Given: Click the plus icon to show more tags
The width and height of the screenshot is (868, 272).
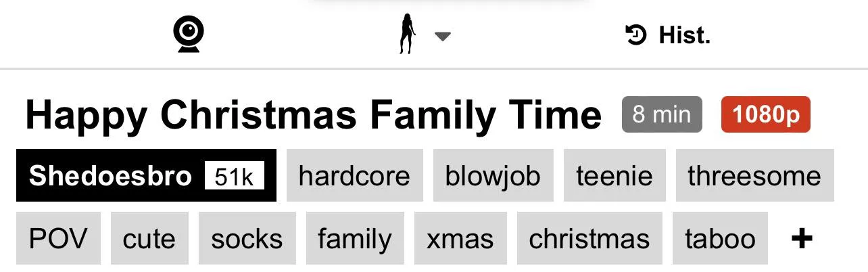Looking at the screenshot, I should click(802, 238).
